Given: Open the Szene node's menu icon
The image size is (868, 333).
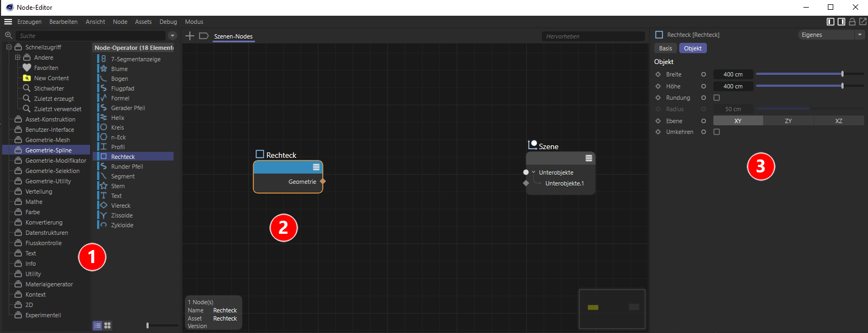Looking at the screenshot, I should point(589,158).
